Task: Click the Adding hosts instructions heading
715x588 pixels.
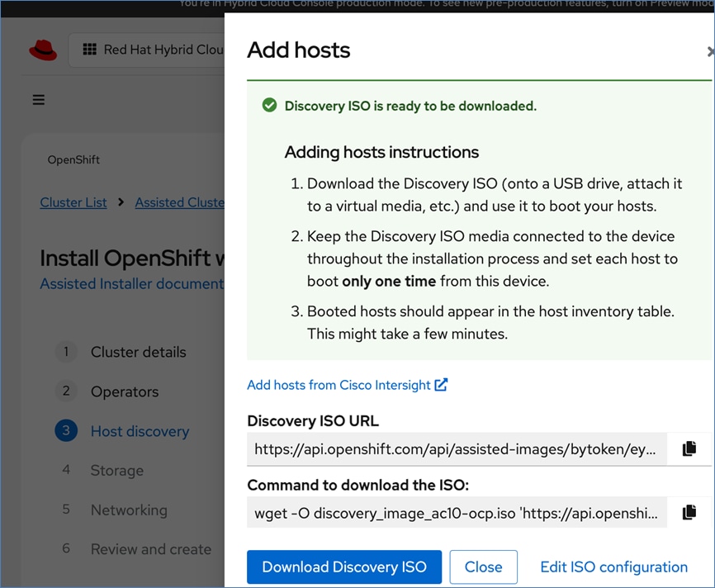Action: coord(381,152)
